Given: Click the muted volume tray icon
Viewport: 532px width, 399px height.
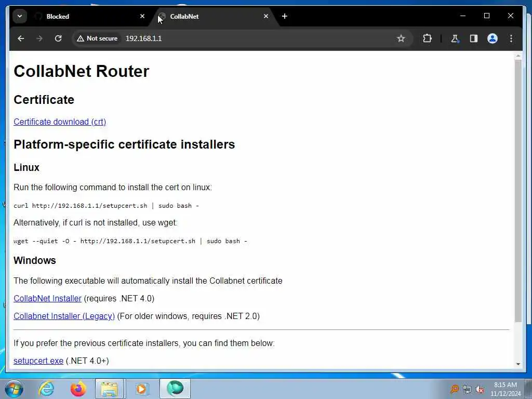Looking at the screenshot, I should click(480, 390).
